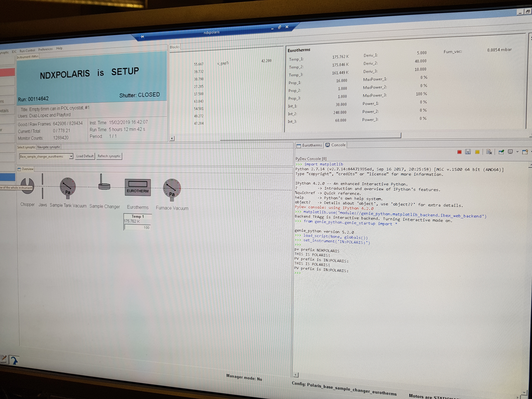
Task: Save console output using the floppy disk icon
Action: tap(468, 152)
